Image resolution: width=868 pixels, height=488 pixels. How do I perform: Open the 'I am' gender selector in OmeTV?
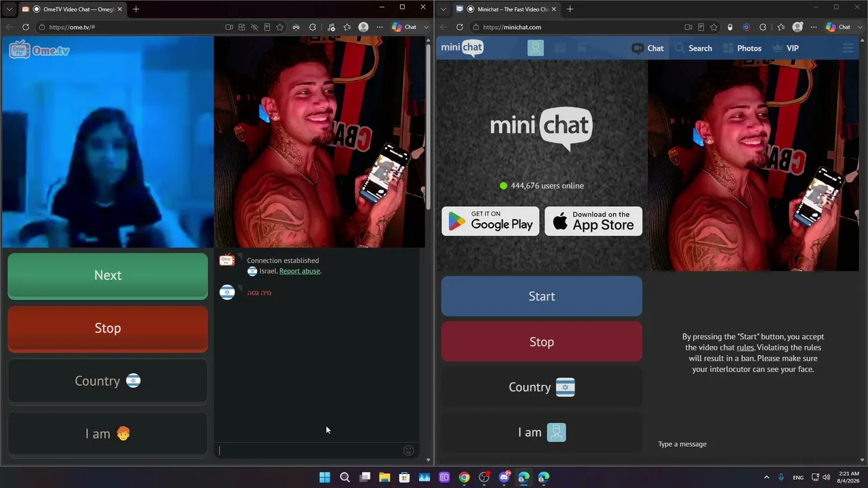pos(108,434)
